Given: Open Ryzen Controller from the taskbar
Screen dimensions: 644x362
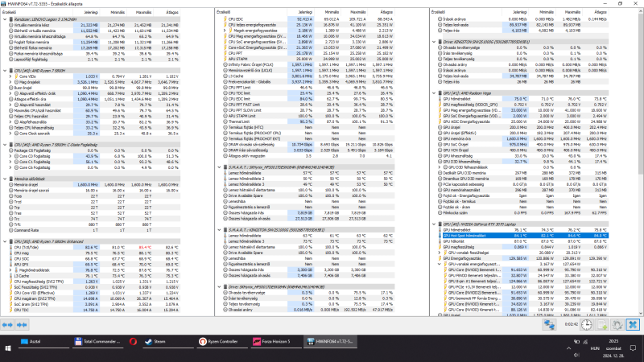Looking at the screenshot, I should pyautogui.click(x=221, y=341).
